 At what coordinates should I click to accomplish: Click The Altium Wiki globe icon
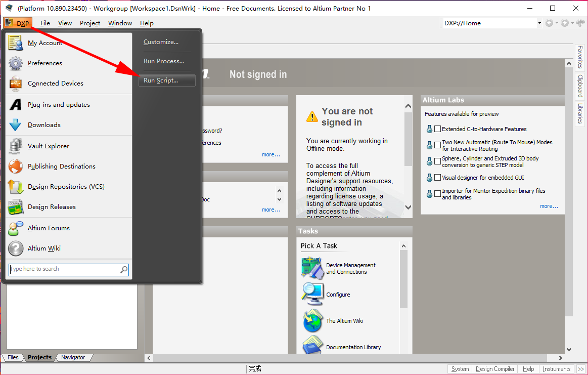312,320
